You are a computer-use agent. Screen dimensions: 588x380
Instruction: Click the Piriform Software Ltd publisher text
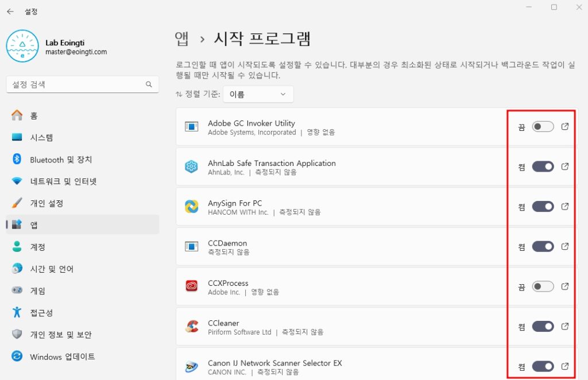tap(239, 332)
